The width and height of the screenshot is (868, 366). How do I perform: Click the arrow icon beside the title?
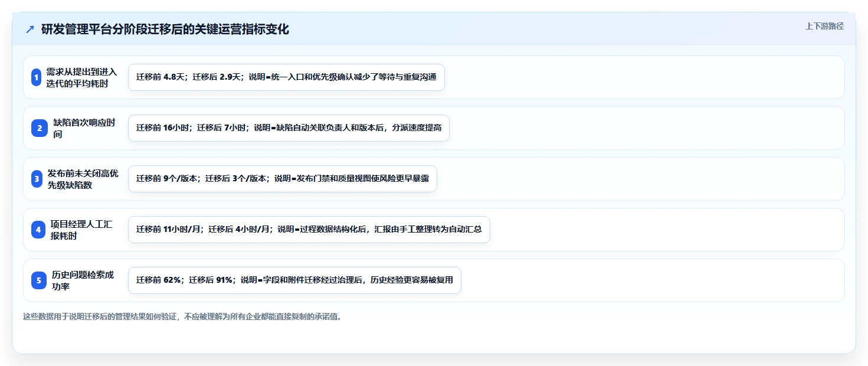30,30
